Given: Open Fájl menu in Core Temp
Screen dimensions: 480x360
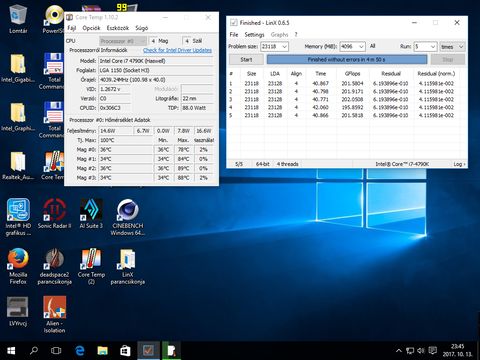Looking at the screenshot, I should click(x=71, y=28).
